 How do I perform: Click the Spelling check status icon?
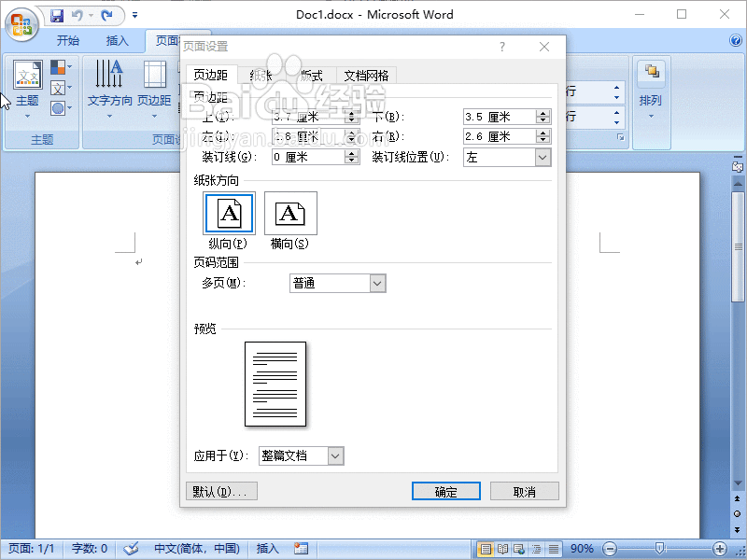coord(132,548)
